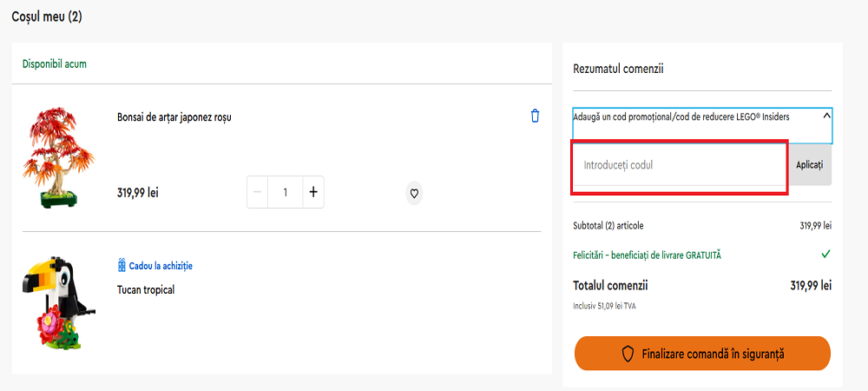Open the 'Bonsai de arțar japonez roșu' product

click(174, 117)
